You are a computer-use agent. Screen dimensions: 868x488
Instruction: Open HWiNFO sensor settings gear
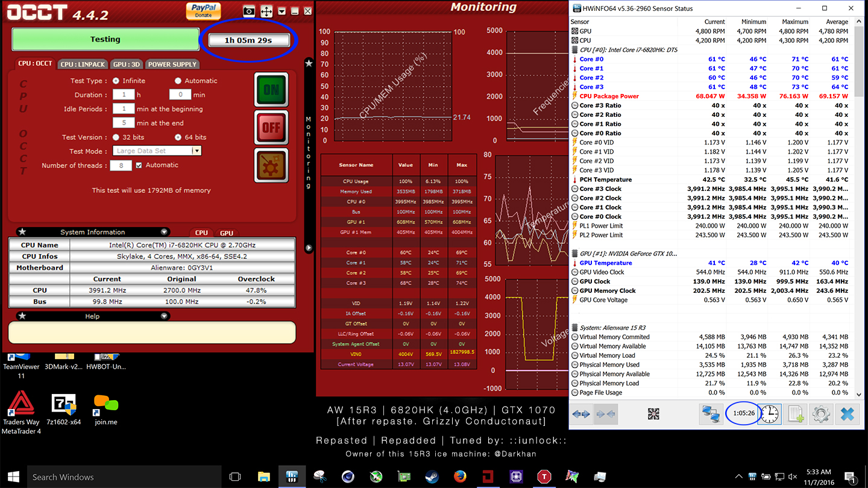[822, 414]
